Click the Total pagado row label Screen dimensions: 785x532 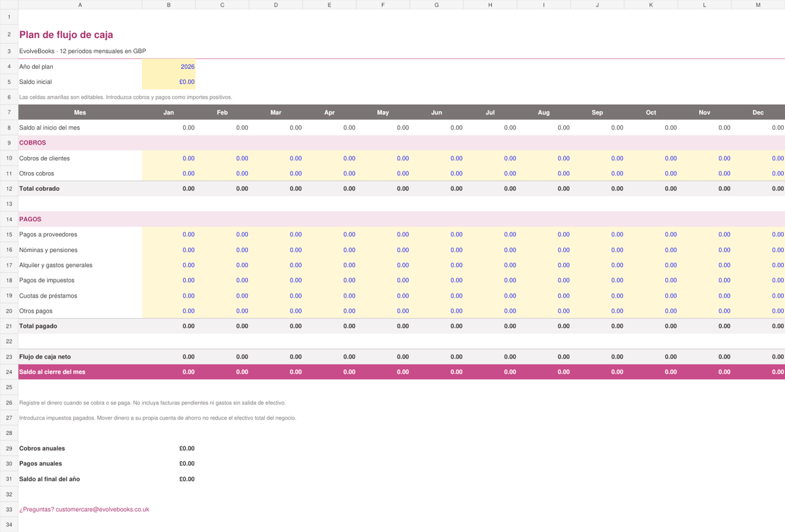click(x=38, y=326)
